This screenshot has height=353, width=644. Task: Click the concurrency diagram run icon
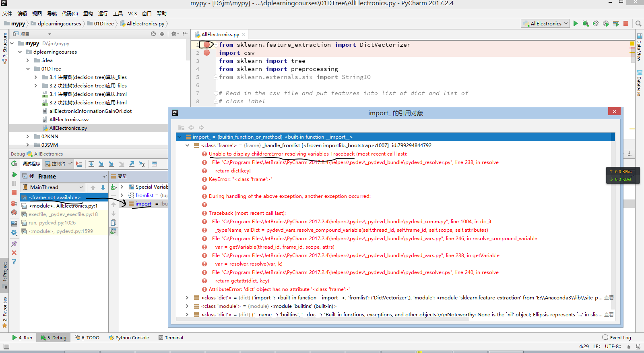tap(616, 23)
